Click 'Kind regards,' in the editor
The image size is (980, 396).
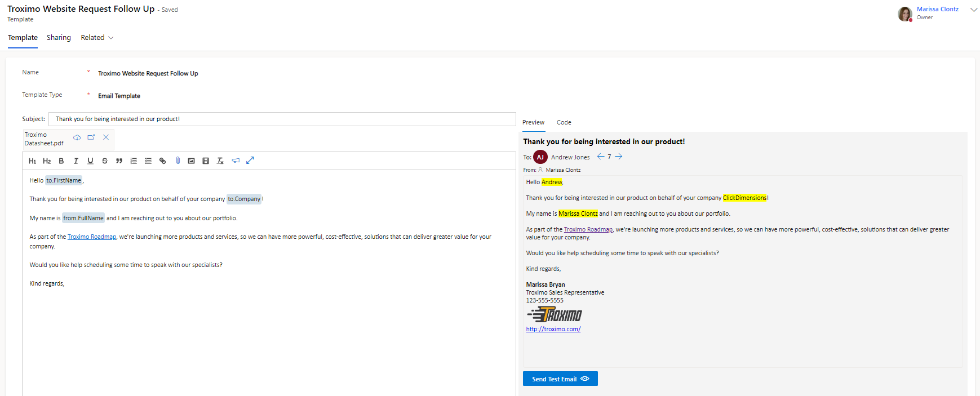point(47,283)
